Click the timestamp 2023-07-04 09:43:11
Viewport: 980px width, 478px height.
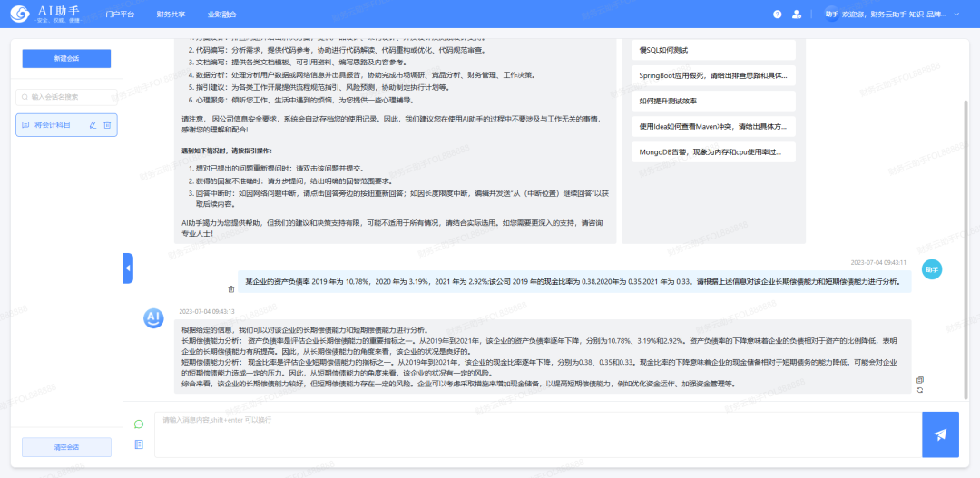point(878,262)
